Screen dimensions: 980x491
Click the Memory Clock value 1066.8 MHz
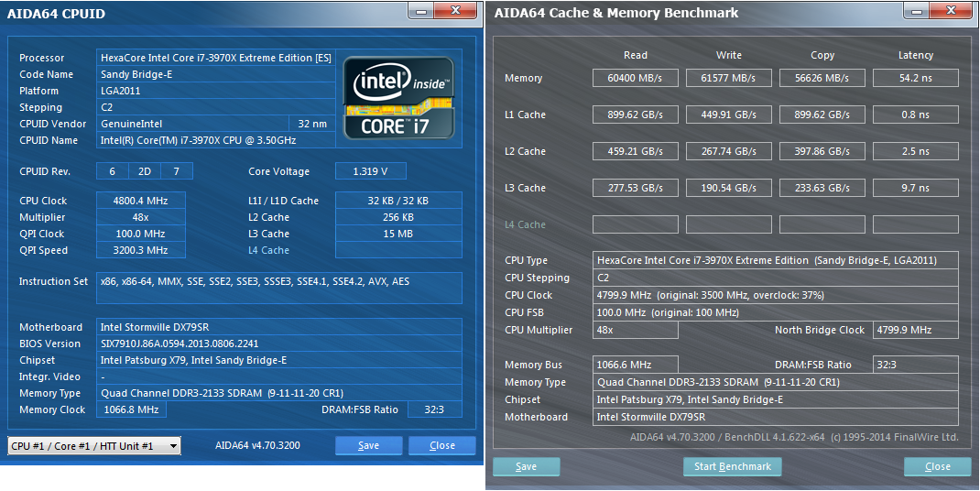click(x=131, y=409)
